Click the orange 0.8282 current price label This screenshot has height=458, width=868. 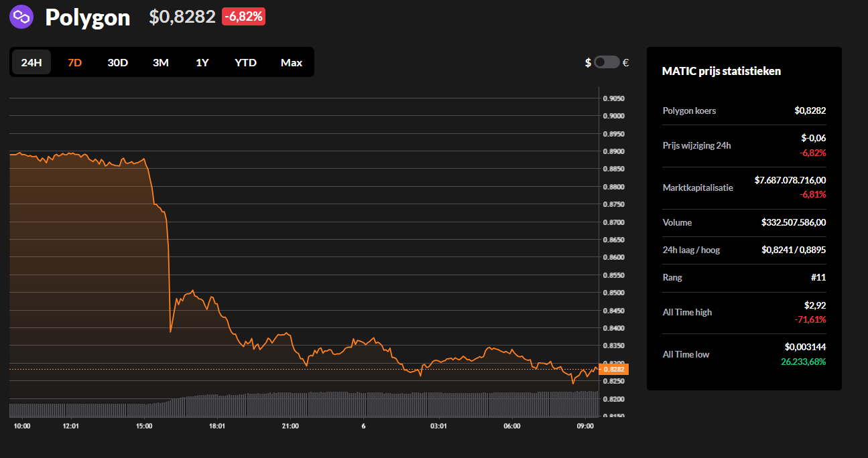[613, 369]
